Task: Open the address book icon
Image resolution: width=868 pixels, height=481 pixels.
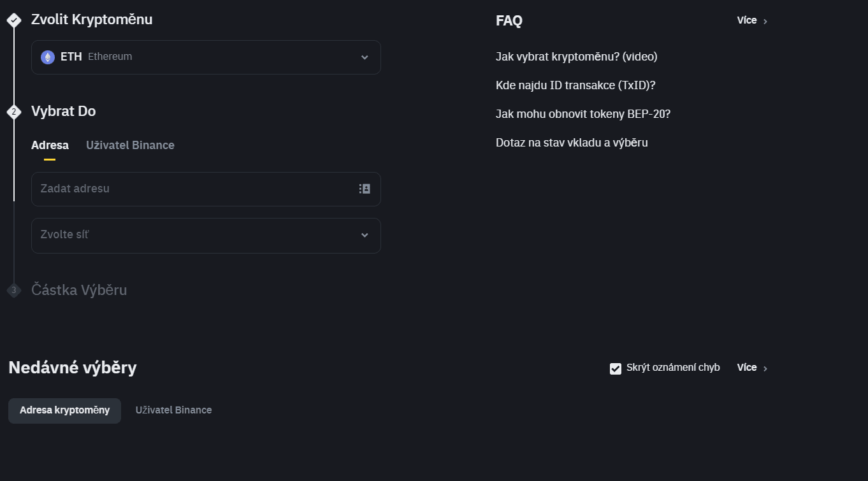Action: click(x=364, y=189)
